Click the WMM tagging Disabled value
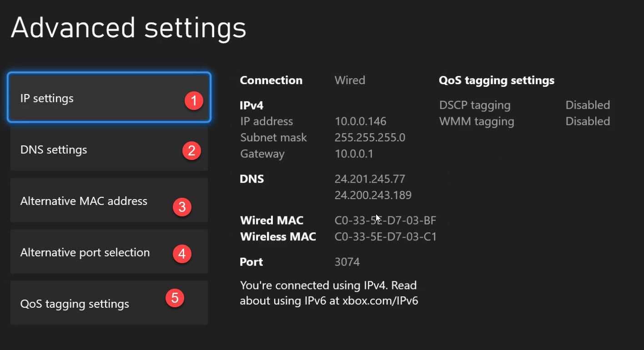 pos(588,121)
